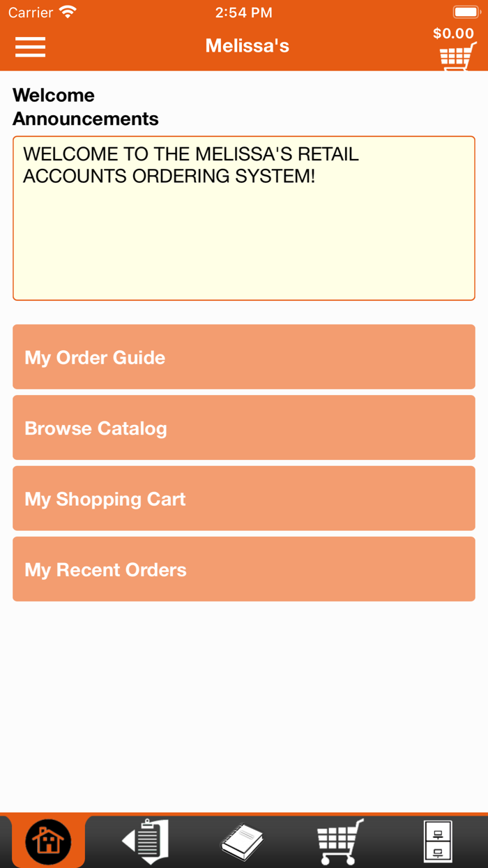Screen dimensions: 488x868
Task: Select the file cabinet orders icon
Action: (438, 841)
